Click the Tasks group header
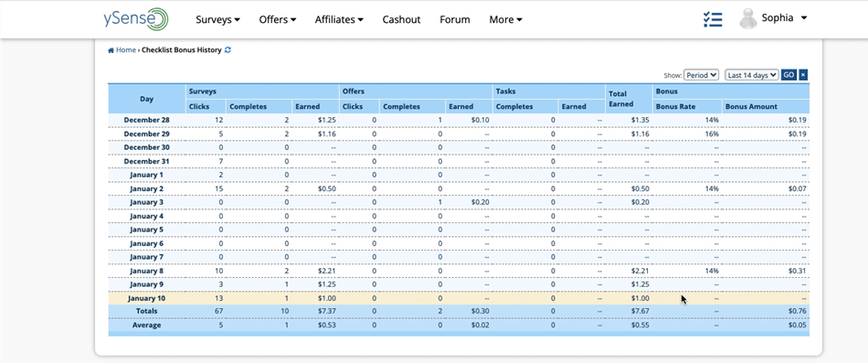 click(549, 91)
